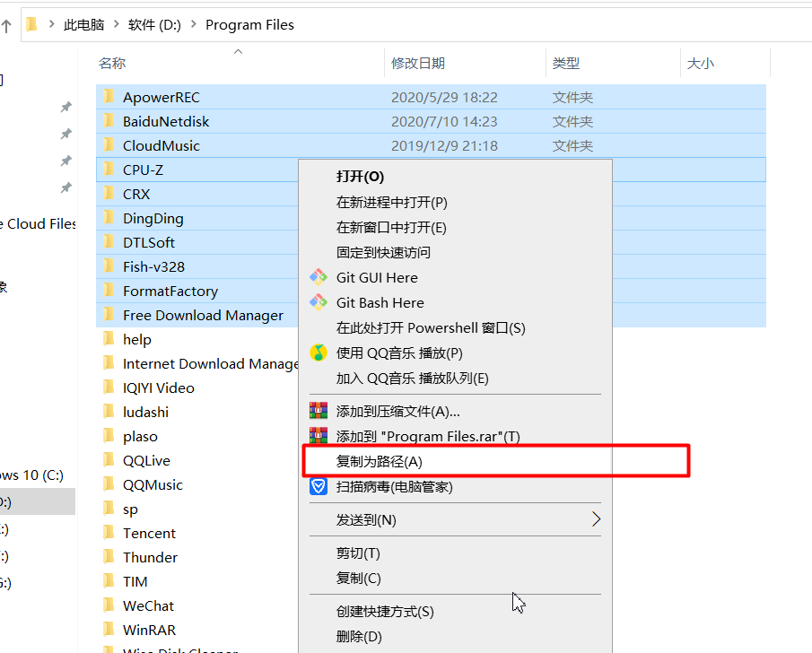Click the folder icon of TIM

click(x=109, y=580)
